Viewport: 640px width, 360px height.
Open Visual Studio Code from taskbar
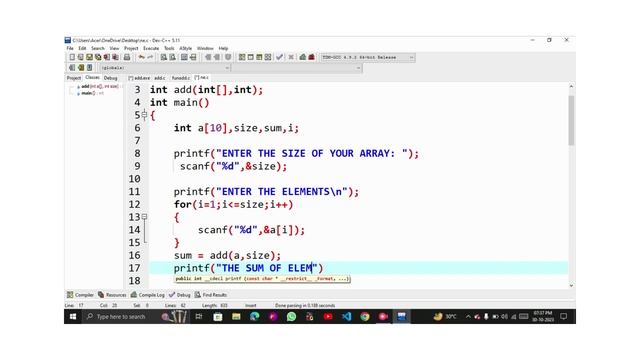[347, 316]
